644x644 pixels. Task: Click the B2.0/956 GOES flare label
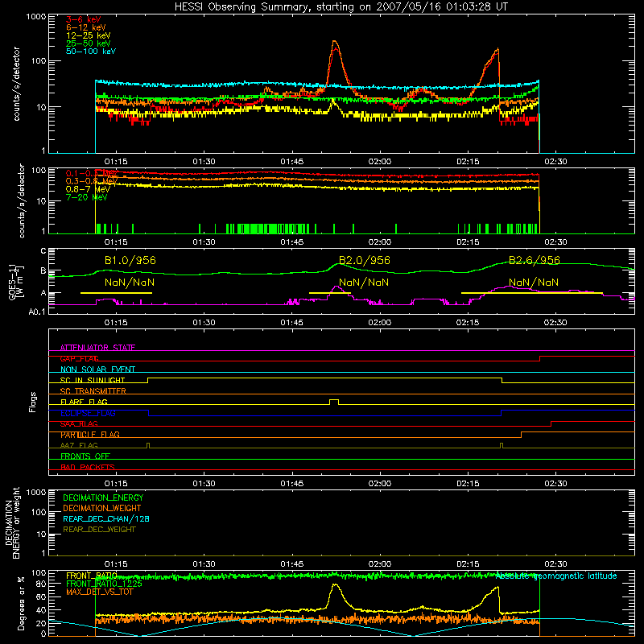(x=365, y=260)
